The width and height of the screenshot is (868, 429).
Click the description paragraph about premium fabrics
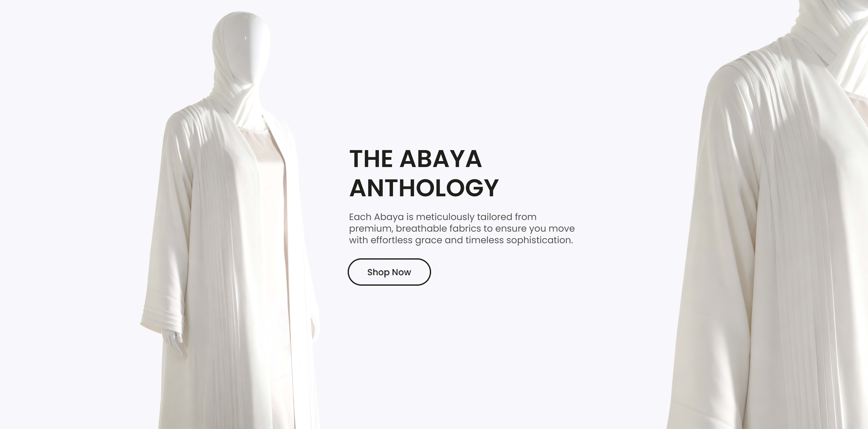(462, 228)
